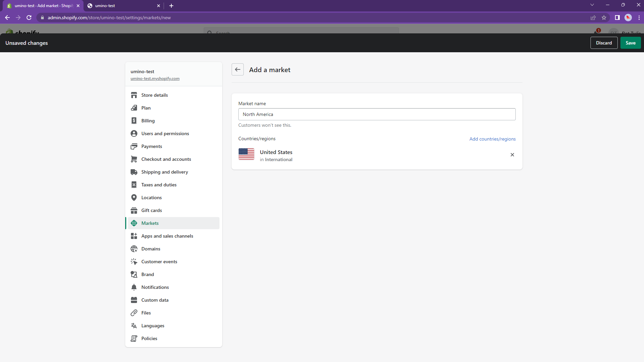Click the Taxes and duties icon

134,185
